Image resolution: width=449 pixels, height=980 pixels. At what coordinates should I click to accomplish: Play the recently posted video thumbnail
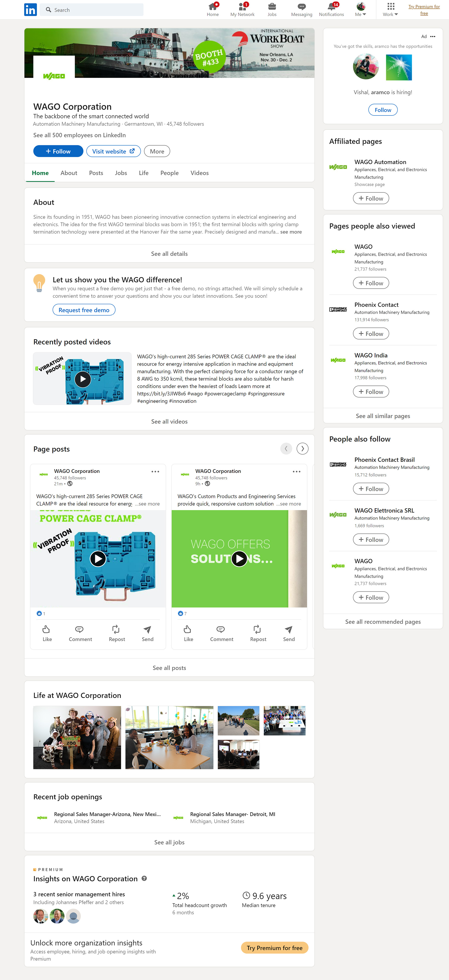tap(83, 379)
